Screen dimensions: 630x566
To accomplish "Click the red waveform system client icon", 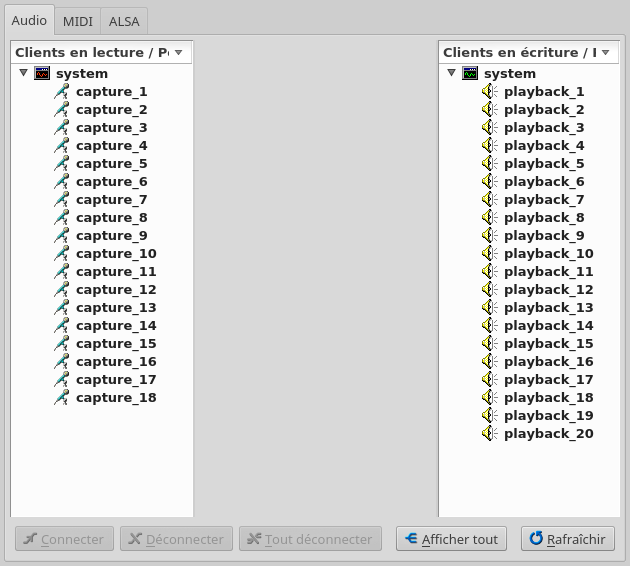I will tap(42, 73).
